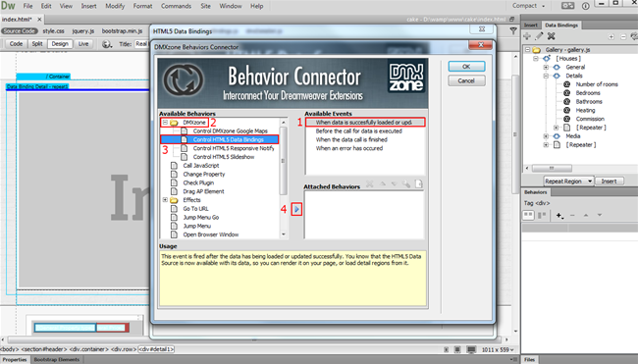Click the delete icon above Attached Behaviors
This screenshot has width=638, height=364.
369,183
